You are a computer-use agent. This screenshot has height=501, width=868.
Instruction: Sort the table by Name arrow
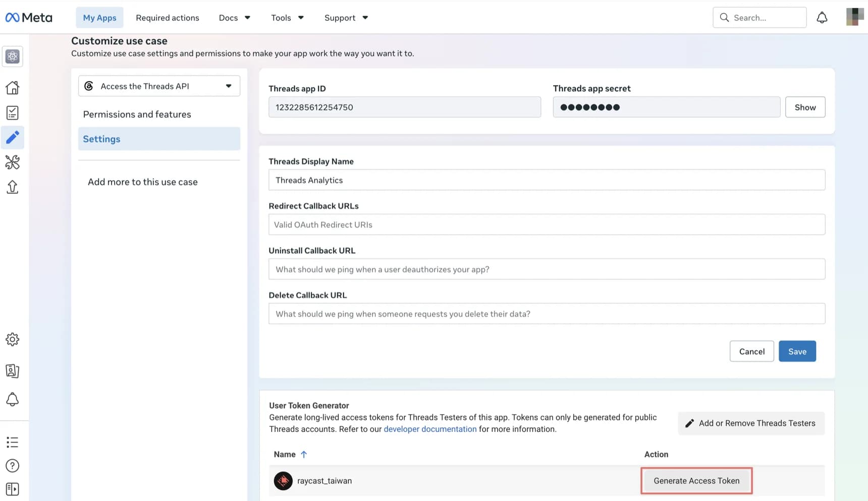[x=304, y=455]
